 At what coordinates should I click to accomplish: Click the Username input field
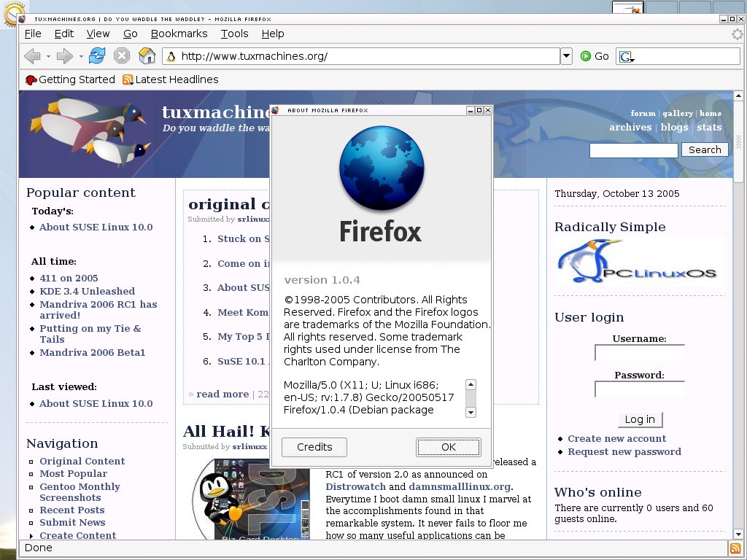(x=640, y=353)
